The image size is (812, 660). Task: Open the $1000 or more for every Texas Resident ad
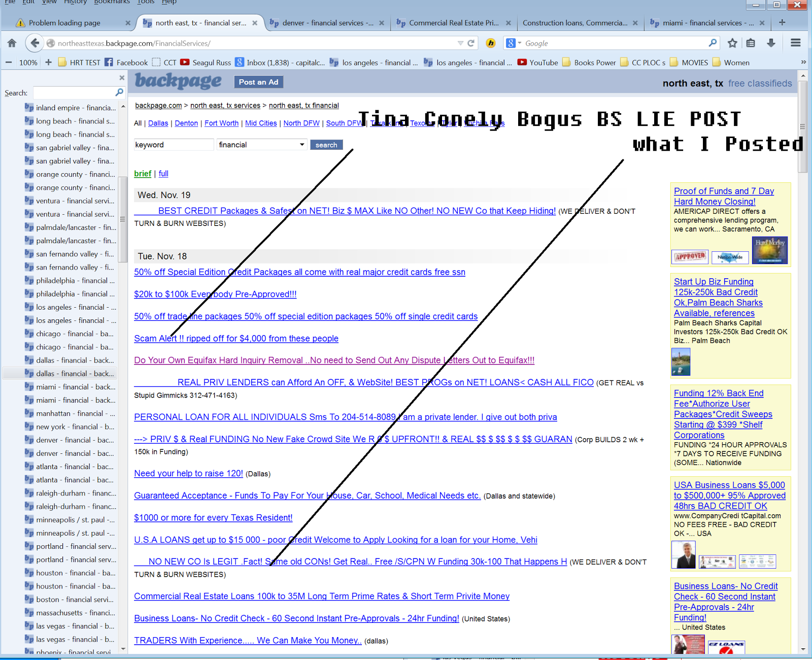click(x=213, y=518)
